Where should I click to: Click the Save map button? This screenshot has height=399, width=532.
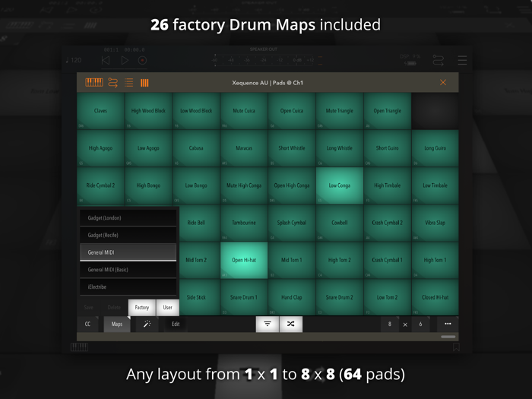[x=89, y=307]
